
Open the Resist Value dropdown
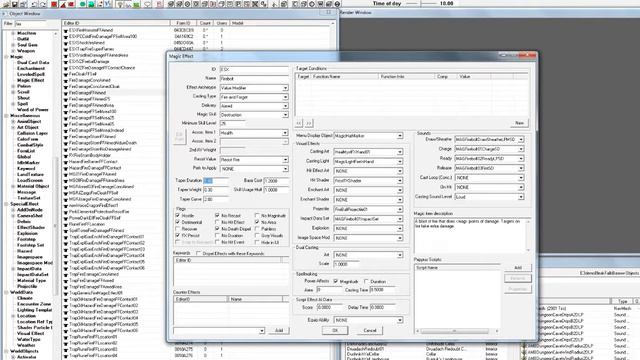click(285, 160)
